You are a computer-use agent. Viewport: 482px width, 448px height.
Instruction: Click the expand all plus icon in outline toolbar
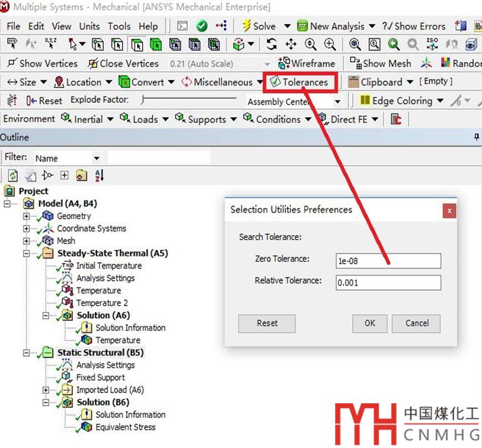point(64,175)
